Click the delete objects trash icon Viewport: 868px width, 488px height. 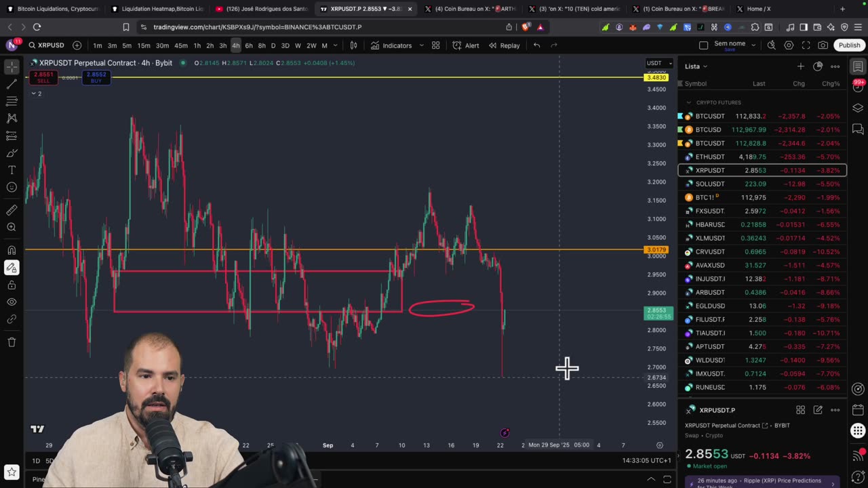click(x=12, y=342)
